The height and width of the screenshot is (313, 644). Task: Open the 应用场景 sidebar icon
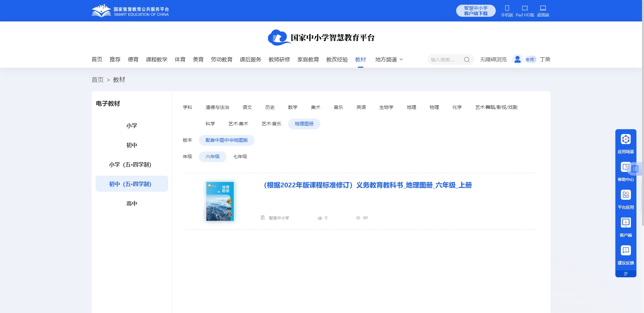pos(626,139)
